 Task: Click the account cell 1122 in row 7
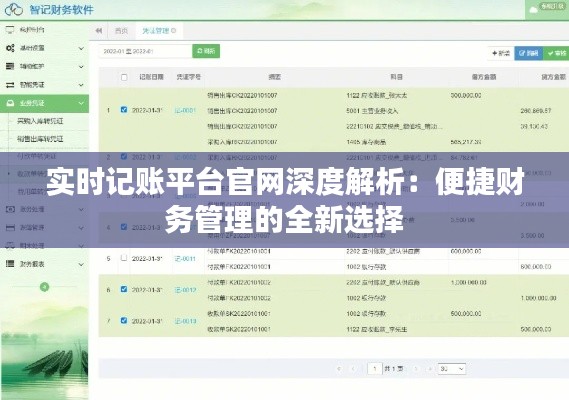pos(377,329)
